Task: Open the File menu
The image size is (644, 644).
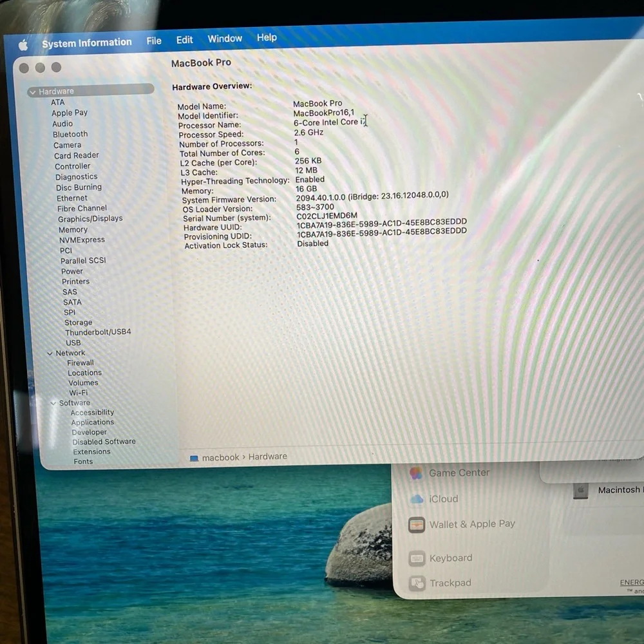Action: coord(154,41)
